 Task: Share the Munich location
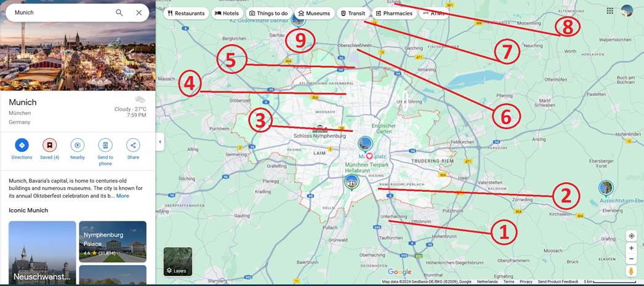132,149
